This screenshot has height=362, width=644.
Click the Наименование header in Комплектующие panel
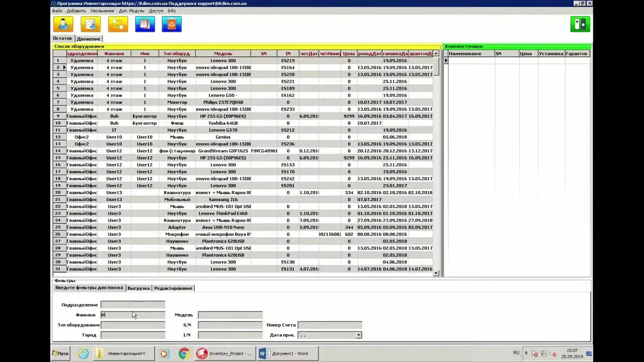(471, 53)
